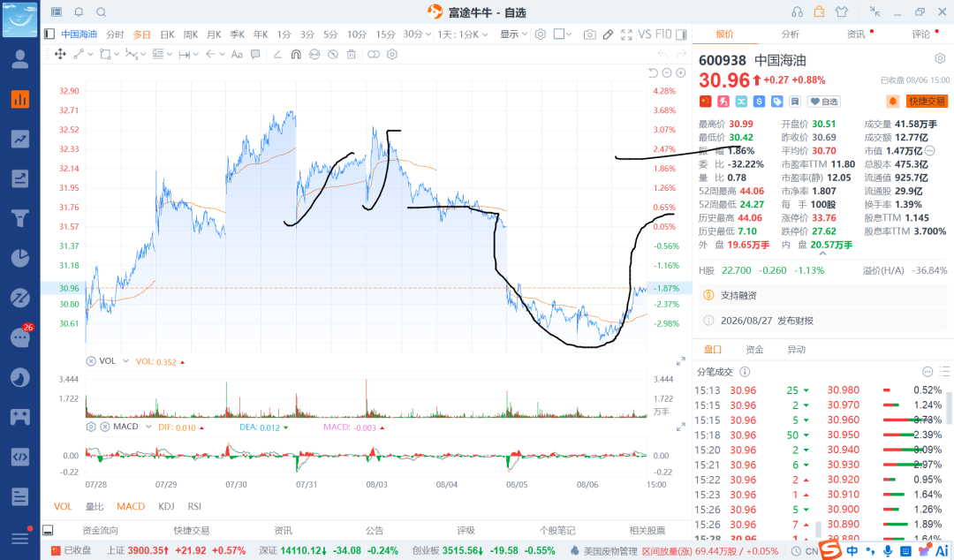Expand the VOL sub-chart panel

681,361
